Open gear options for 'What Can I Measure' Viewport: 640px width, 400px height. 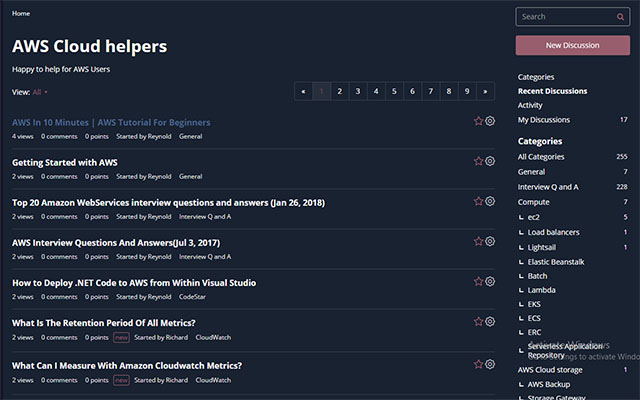point(490,364)
